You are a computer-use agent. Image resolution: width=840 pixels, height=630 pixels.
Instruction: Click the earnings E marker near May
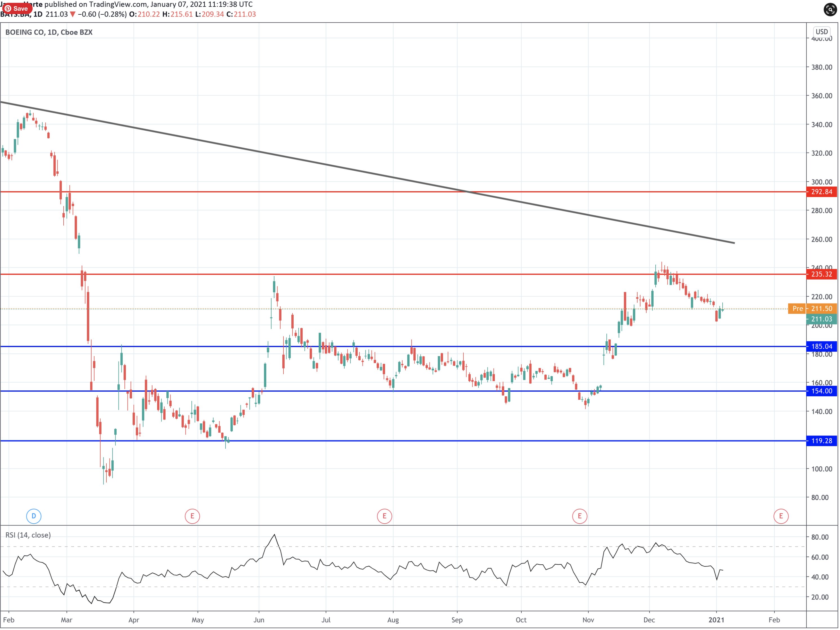tap(192, 516)
